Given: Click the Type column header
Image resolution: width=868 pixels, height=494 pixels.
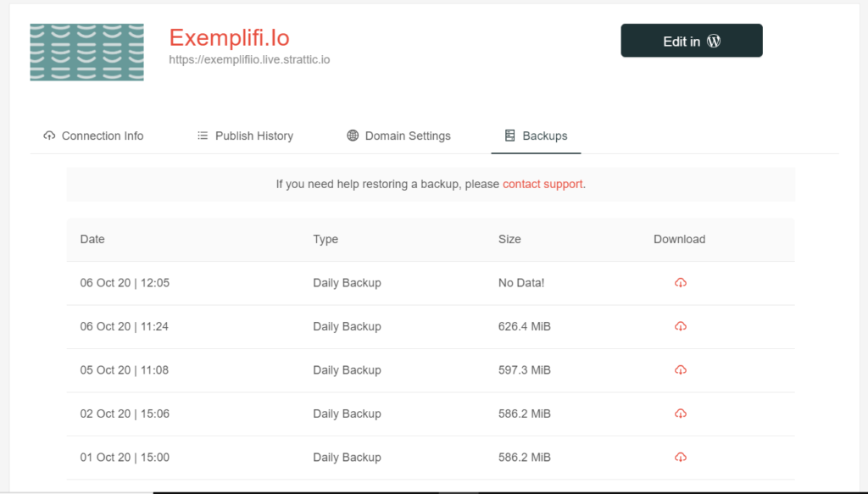Looking at the screenshot, I should pos(325,239).
